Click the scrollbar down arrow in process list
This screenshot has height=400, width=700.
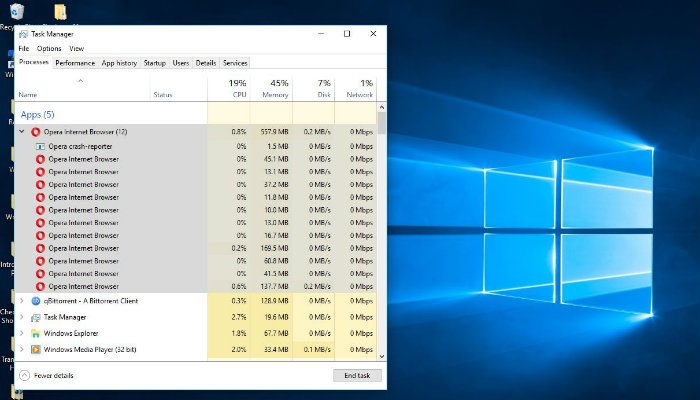[382, 356]
